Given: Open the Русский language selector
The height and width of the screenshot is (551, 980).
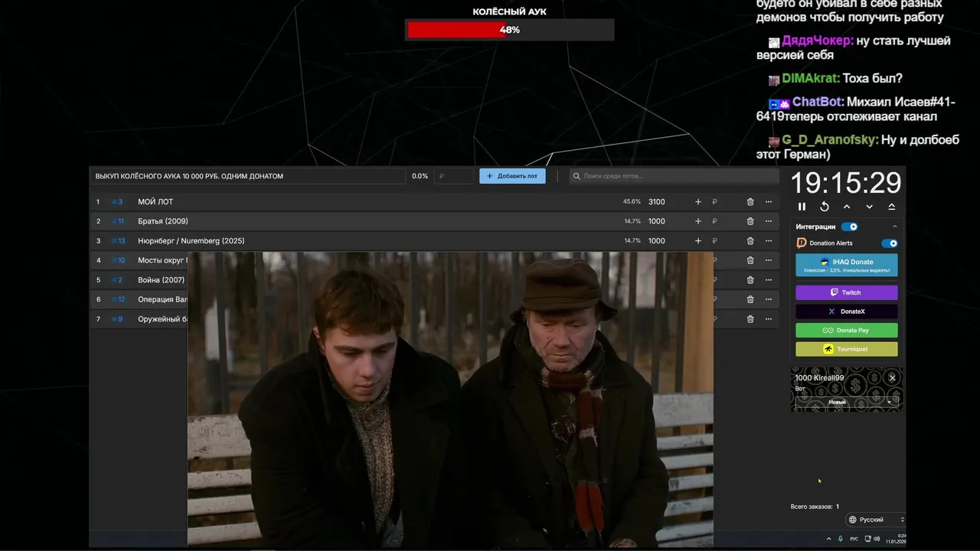Looking at the screenshot, I should pos(876,520).
